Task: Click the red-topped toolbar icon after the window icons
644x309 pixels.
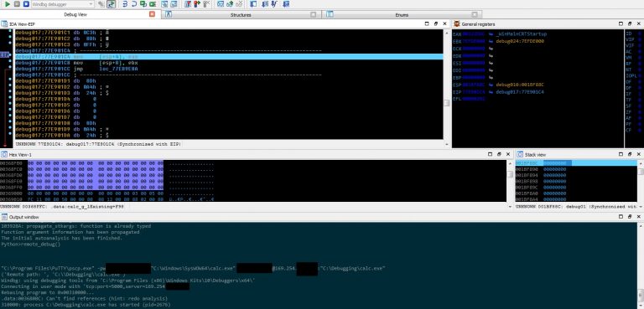Action: (x=187, y=4)
